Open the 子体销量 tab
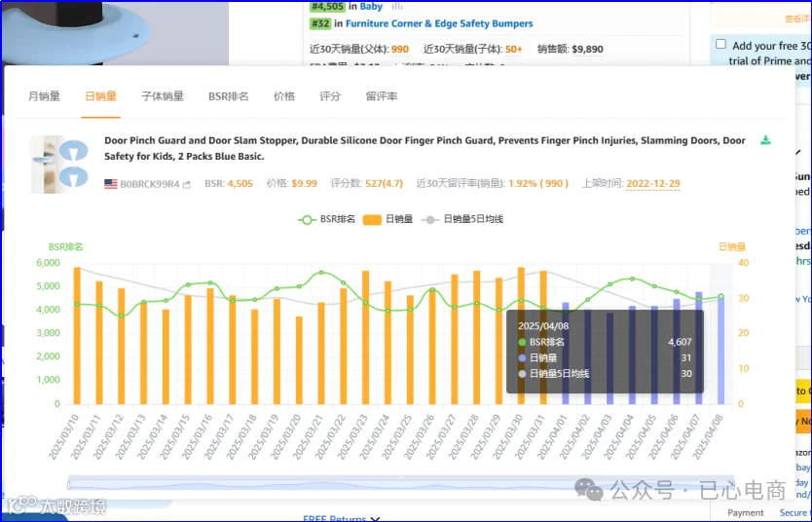 [163, 96]
